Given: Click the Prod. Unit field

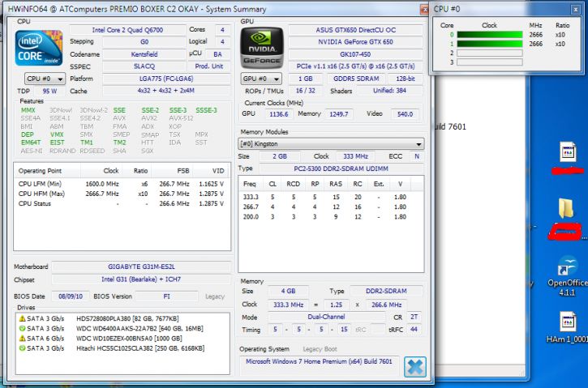Looking at the screenshot, I should [209, 66].
